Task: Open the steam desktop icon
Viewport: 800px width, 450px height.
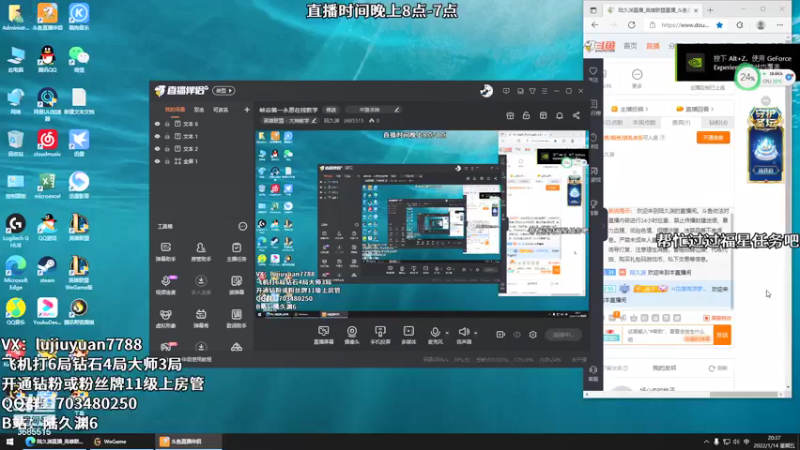Action: (x=47, y=269)
